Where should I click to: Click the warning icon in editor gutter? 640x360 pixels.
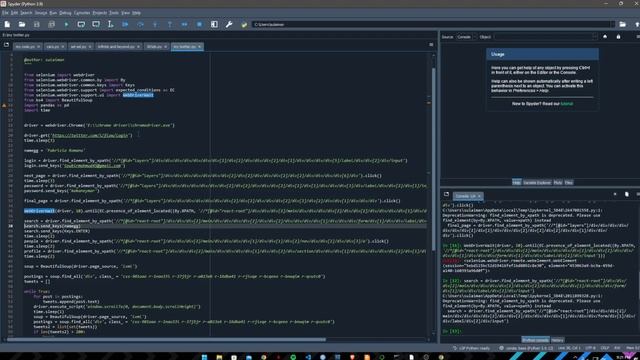(4, 105)
